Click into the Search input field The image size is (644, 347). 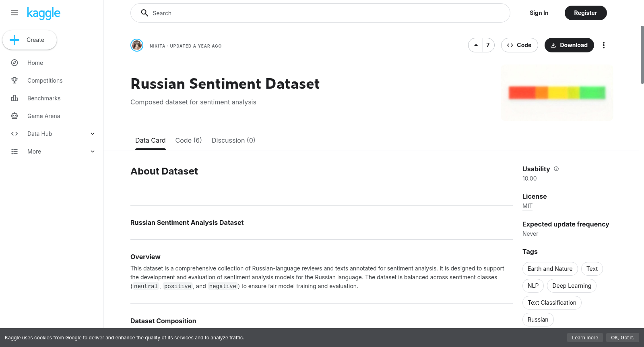click(320, 13)
